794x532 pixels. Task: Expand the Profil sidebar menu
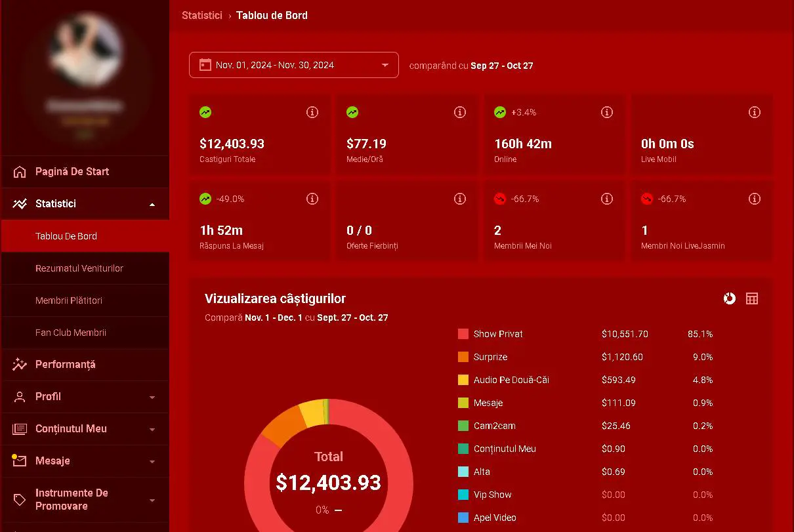[x=152, y=397]
